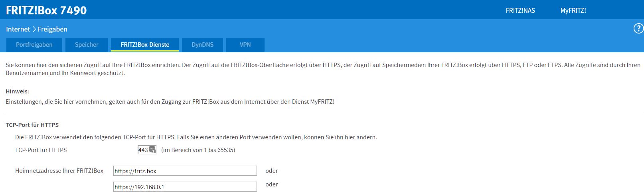Click the help question mark icon
Image resolution: width=644 pixels, height=196 pixels.
[x=638, y=29]
